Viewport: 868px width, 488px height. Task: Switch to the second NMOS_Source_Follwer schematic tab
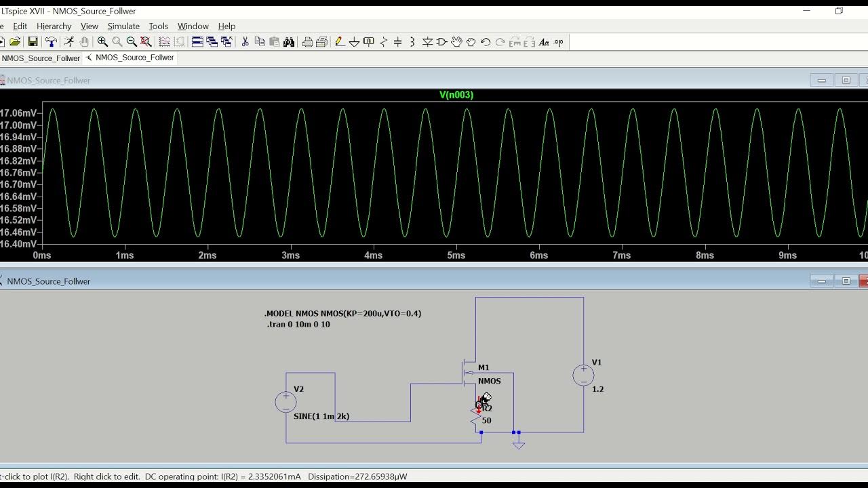pos(130,58)
